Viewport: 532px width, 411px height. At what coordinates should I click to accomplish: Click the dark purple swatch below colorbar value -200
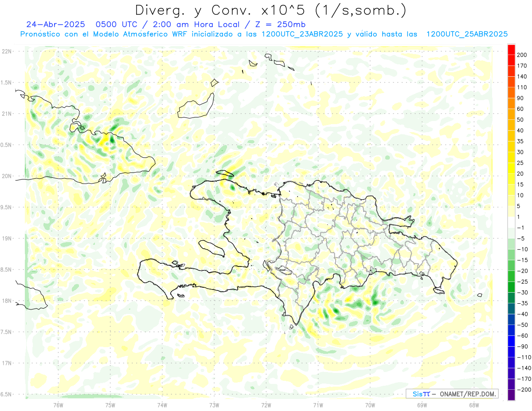pyautogui.click(x=511, y=395)
